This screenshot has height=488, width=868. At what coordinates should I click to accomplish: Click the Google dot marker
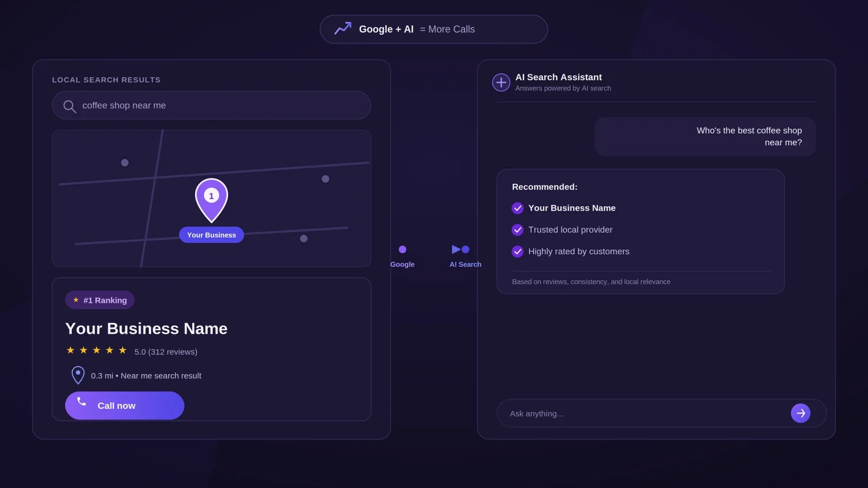tap(403, 249)
